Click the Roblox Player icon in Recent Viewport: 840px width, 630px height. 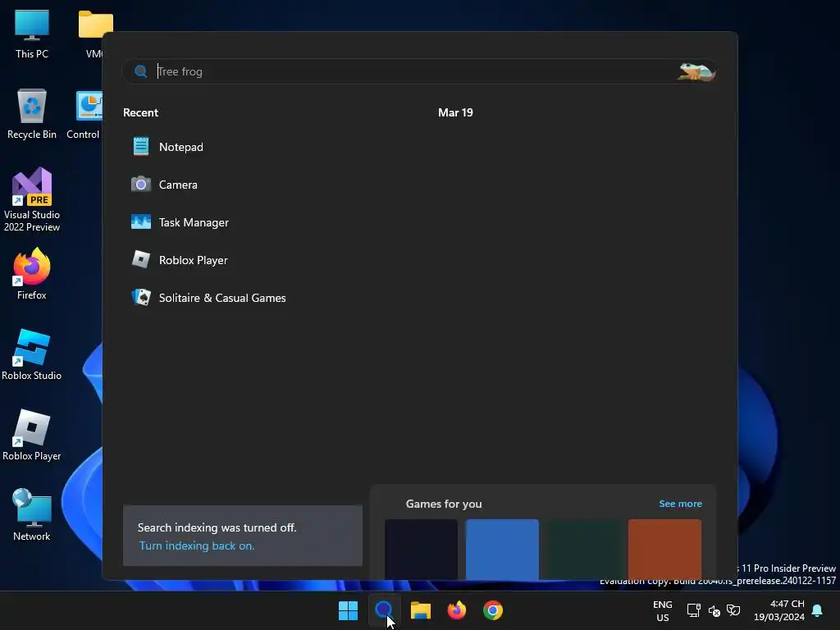coord(141,259)
